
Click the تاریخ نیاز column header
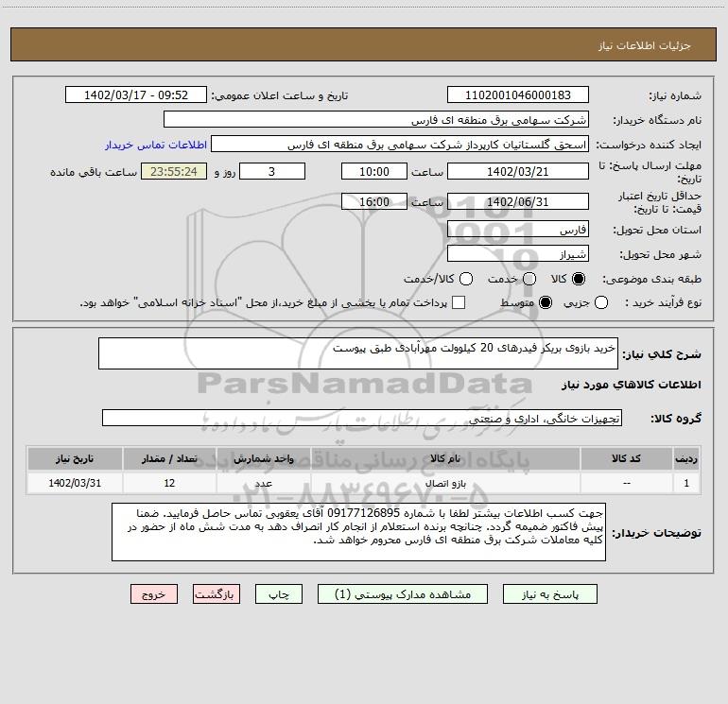point(75,459)
